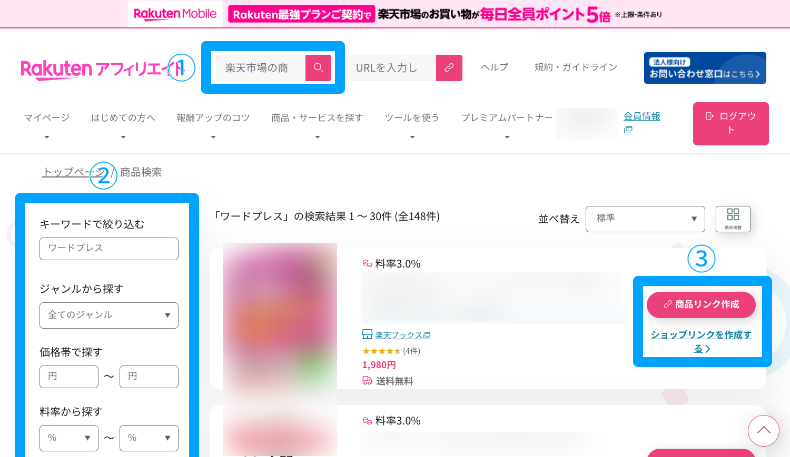Click the お問い合わせ窓口 corporate banner

(705, 68)
